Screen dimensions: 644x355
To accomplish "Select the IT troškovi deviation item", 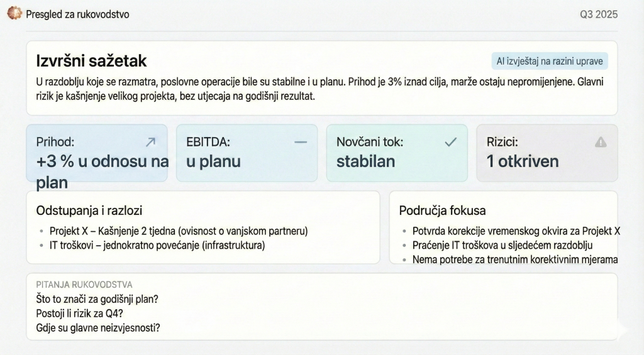I will pyautogui.click(x=157, y=245).
